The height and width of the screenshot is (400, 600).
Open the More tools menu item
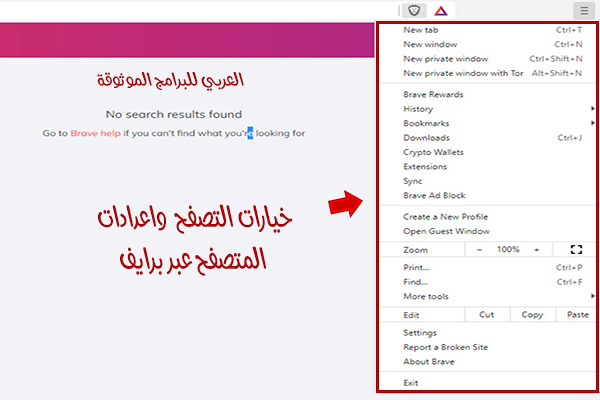tap(488, 296)
